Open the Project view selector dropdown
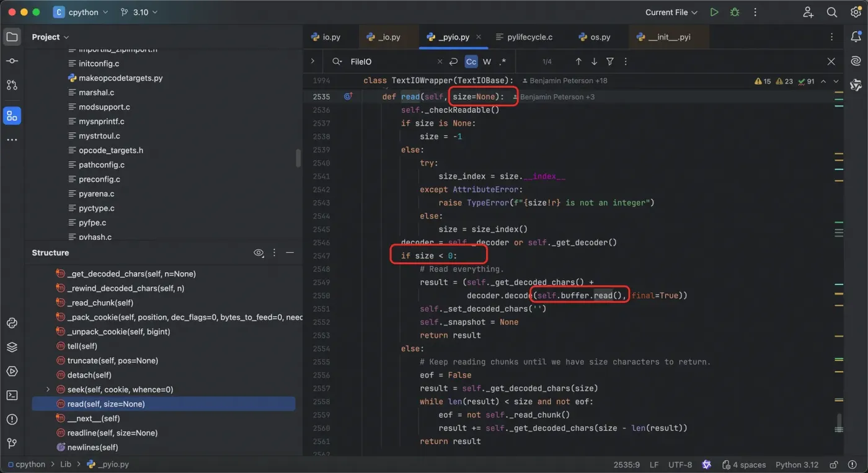 (50, 37)
